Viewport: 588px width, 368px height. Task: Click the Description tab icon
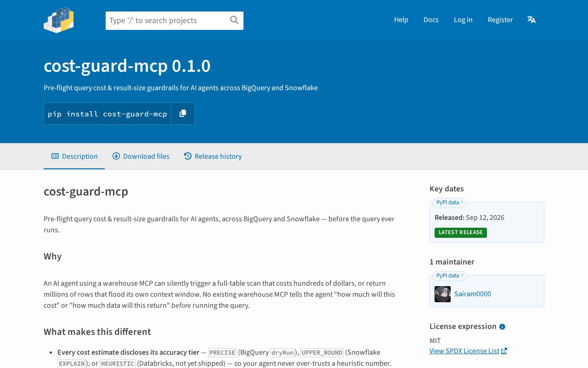55,156
